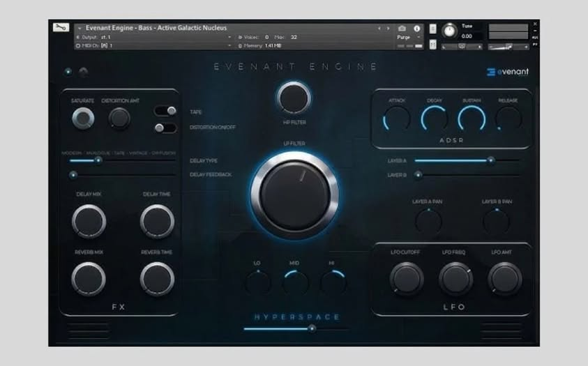Toggle the Distortion On/Off switch
This screenshot has height=366, width=588.
tap(165, 128)
